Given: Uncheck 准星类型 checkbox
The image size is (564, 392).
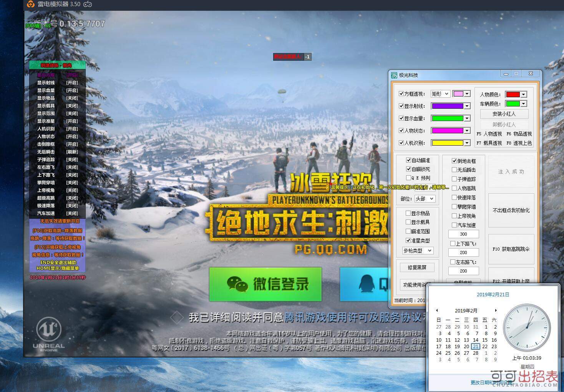Looking at the screenshot, I should (x=408, y=240).
